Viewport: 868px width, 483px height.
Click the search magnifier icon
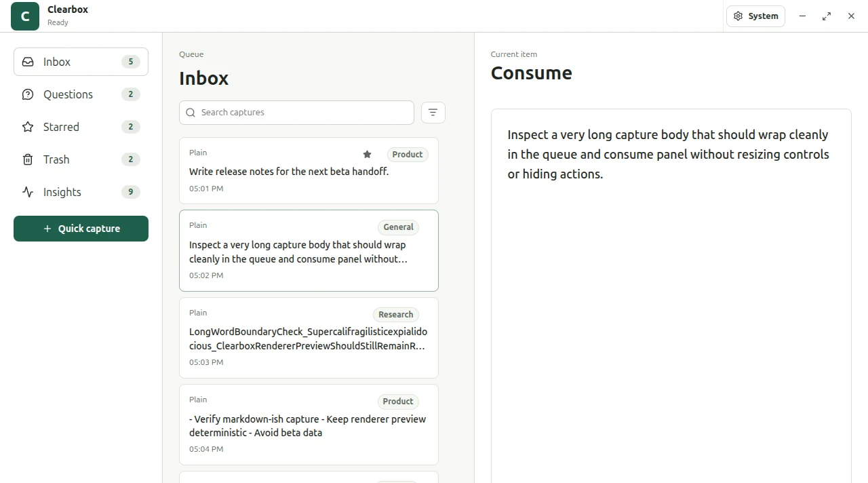[191, 113]
